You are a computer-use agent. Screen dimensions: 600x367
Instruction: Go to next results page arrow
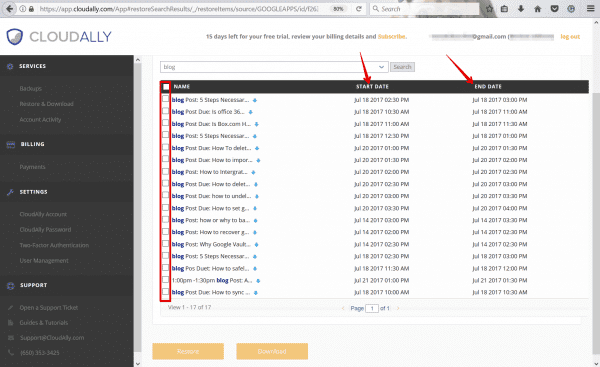(398, 308)
